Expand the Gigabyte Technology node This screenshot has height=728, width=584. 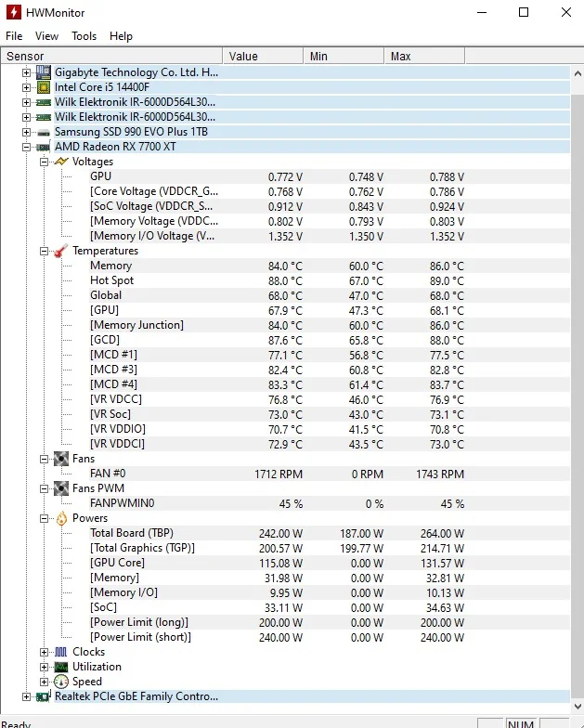click(x=26, y=72)
